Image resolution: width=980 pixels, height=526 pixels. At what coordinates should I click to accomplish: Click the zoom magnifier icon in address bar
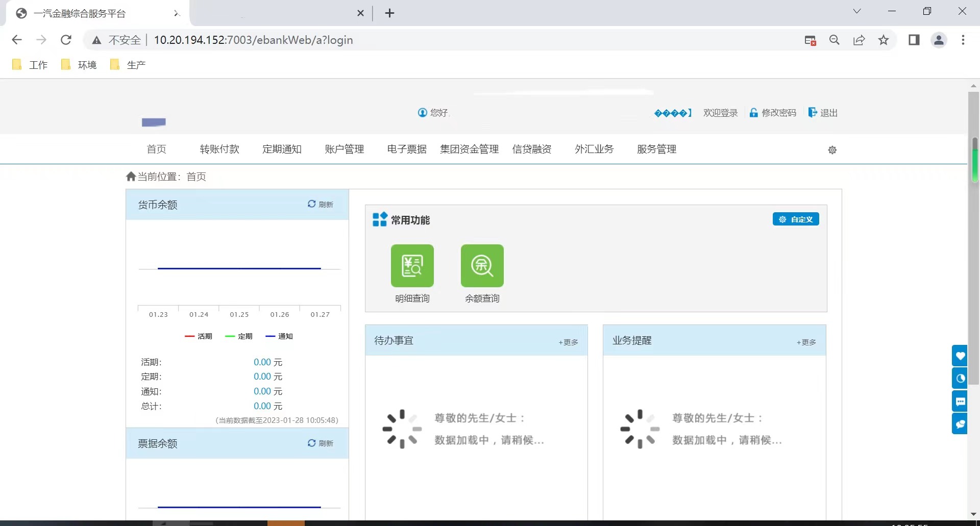click(x=835, y=40)
